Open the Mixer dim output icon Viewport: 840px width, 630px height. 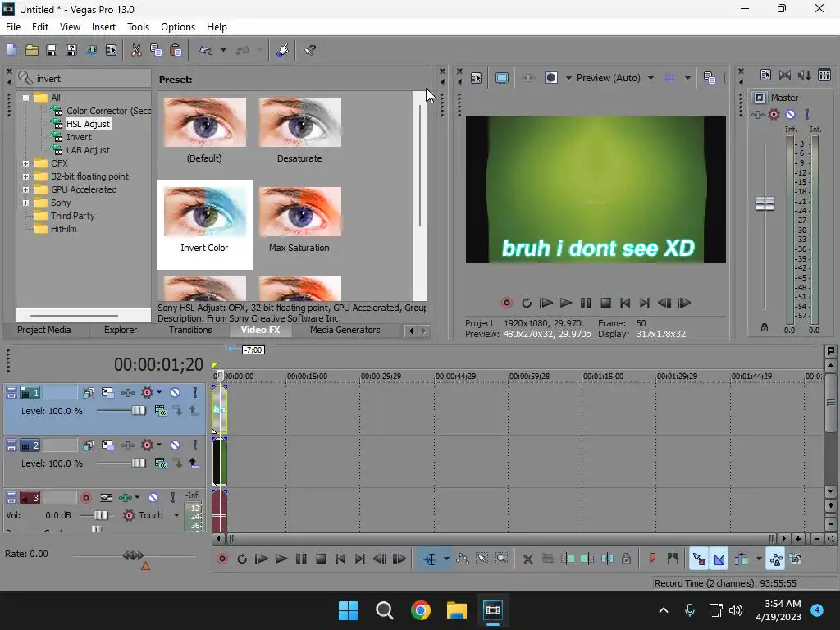[x=805, y=75]
